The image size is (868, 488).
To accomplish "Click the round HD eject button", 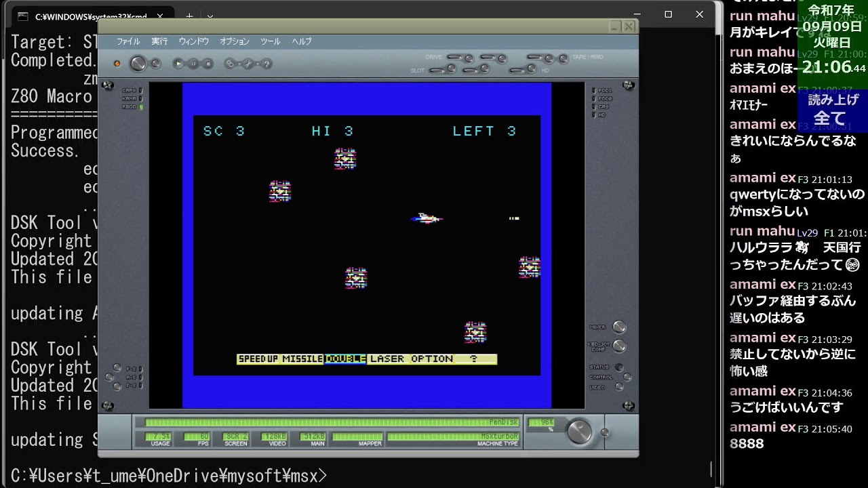I will pyautogui.click(x=532, y=68).
